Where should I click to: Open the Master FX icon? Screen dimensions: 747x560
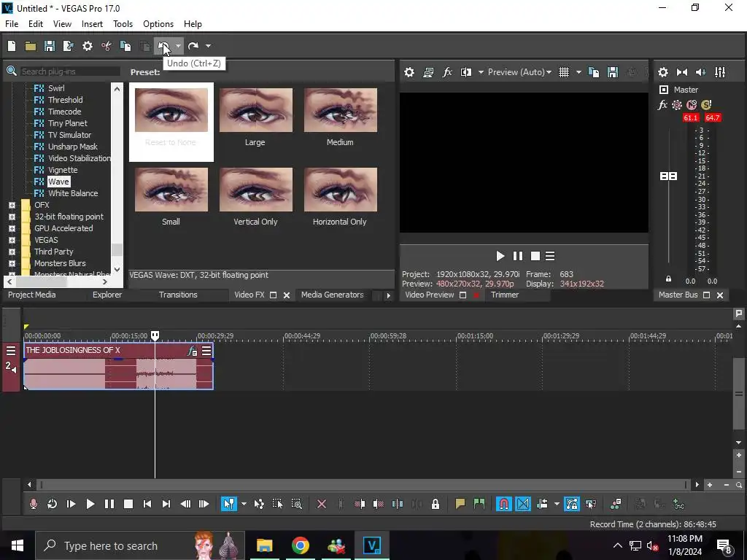[662, 105]
